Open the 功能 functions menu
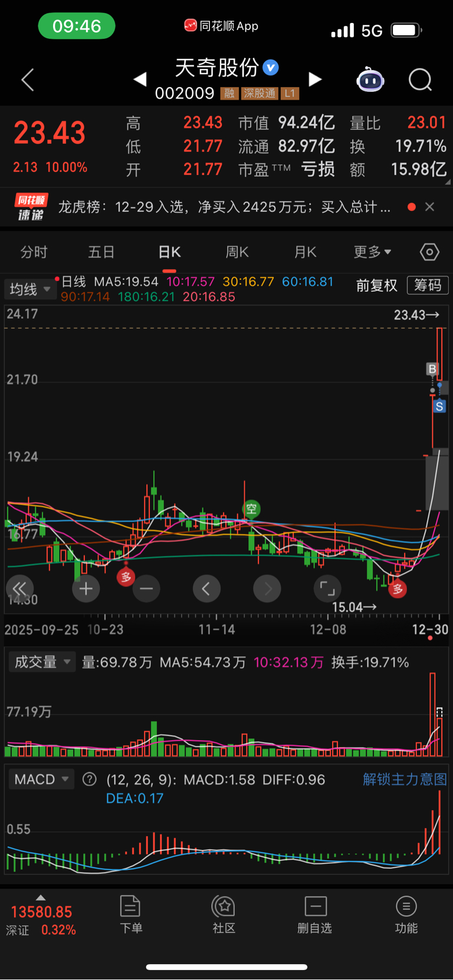453x980 pixels. pos(406,915)
